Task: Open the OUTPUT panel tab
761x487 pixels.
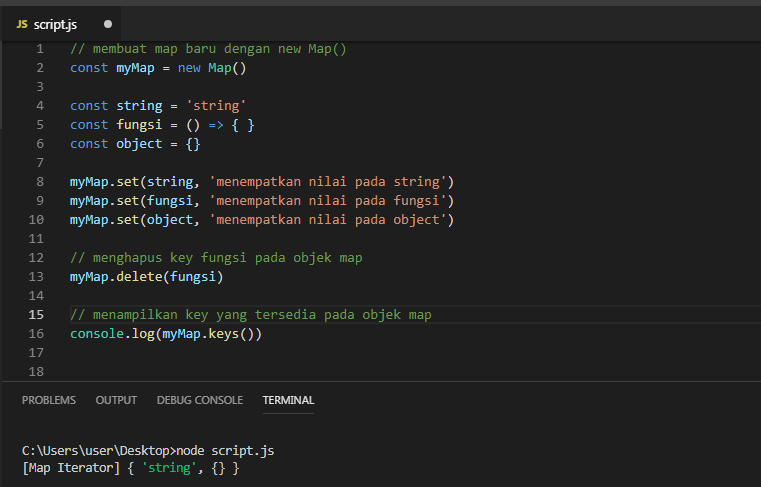Action: coord(116,400)
